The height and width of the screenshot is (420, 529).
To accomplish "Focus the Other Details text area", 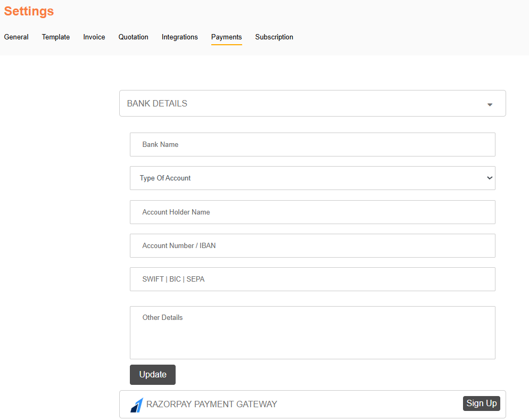I will pyautogui.click(x=312, y=333).
